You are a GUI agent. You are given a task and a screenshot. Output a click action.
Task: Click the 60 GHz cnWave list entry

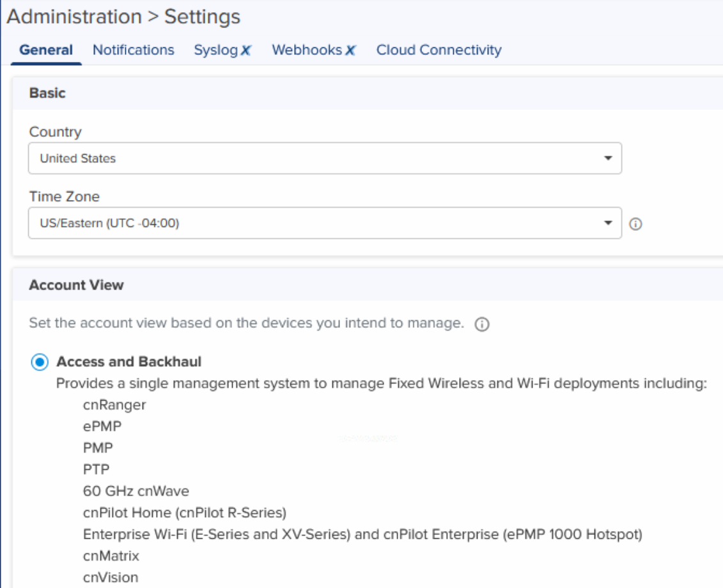(136, 491)
